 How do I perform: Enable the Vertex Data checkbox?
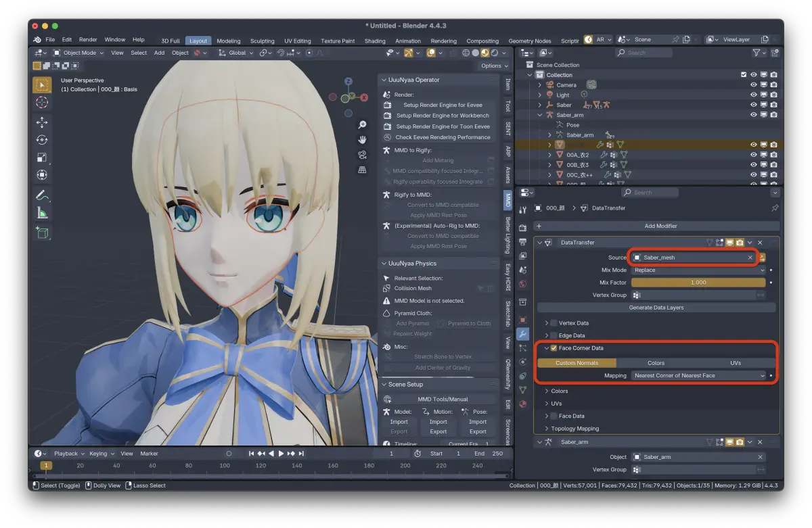point(554,323)
